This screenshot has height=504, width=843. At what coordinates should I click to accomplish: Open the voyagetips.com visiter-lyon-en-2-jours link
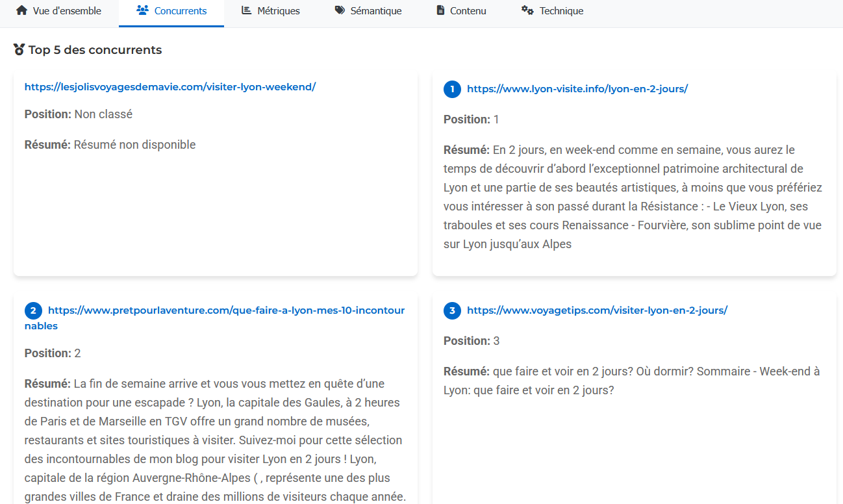pyautogui.click(x=597, y=310)
